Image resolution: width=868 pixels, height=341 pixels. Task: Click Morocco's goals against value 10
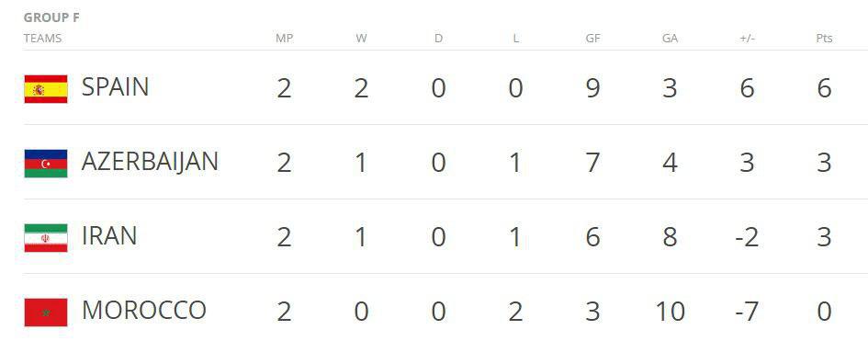[x=670, y=312]
